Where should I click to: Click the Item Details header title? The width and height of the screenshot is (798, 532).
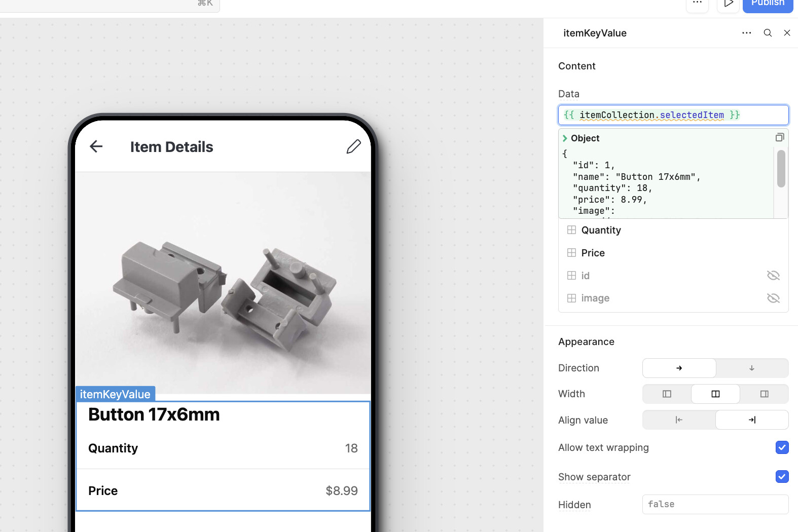point(172,147)
